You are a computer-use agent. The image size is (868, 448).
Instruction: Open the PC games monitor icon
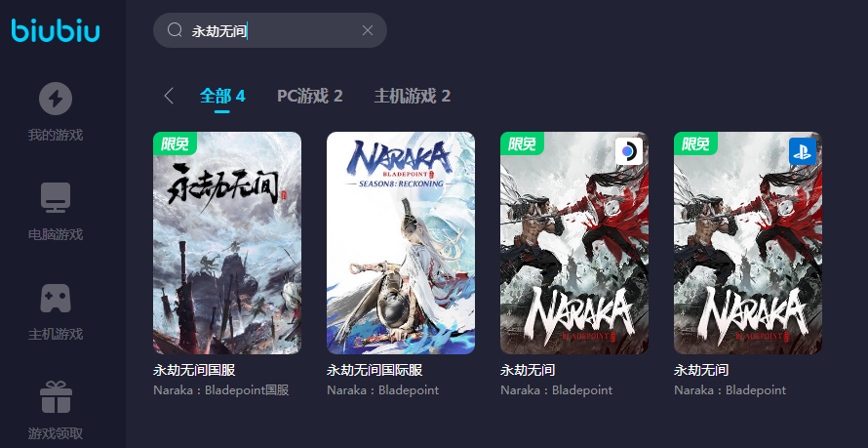56,198
